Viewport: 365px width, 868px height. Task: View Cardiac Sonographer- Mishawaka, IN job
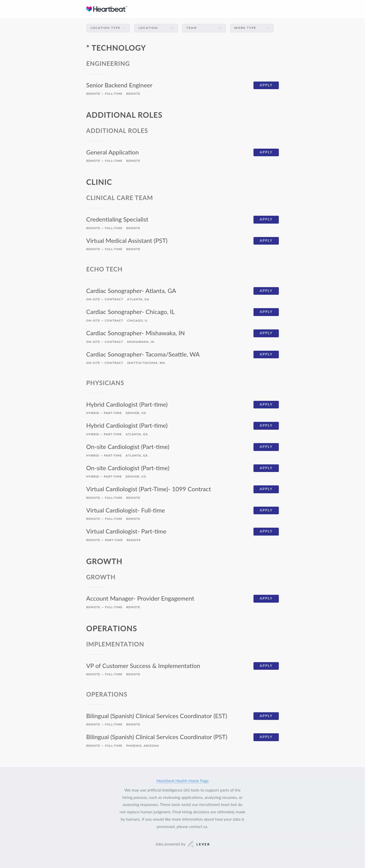[x=135, y=333]
